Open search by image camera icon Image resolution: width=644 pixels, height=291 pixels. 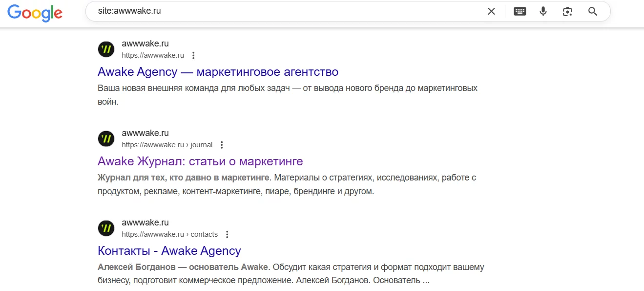click(567, 11)
